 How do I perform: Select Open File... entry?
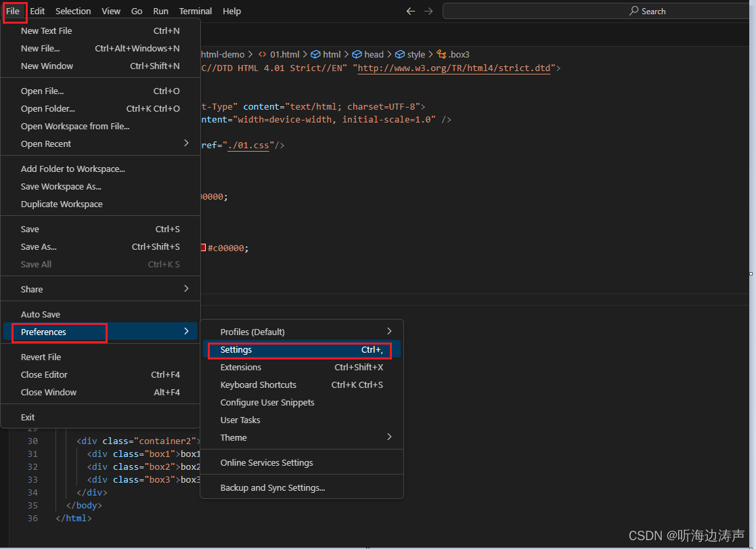pos(100,91)
